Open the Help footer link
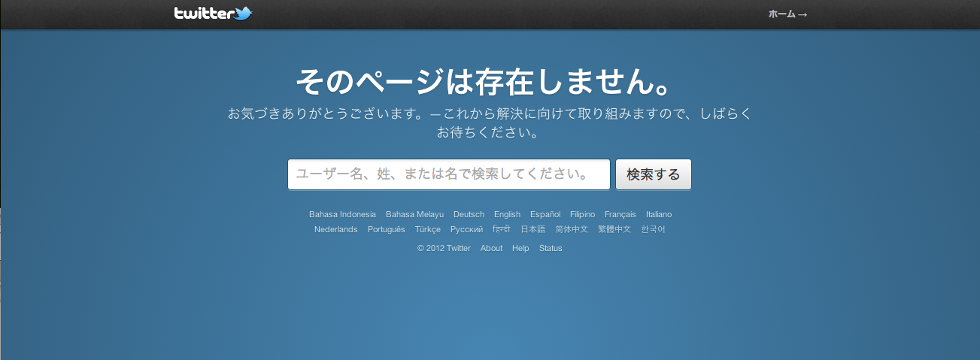Screen dimensions: 980x360 520,248
